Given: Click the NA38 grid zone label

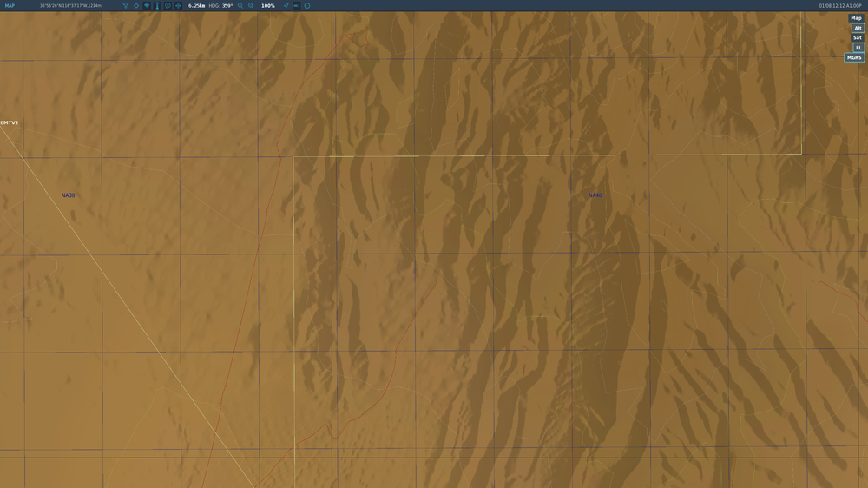Looking at the screenshot, I should pos(68,195).
